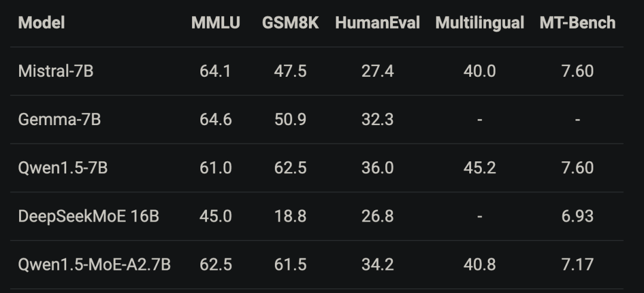This screenshot has height=293, width=644.
Task: Click Mistral-7B's MMLU score 64.1
Action: coord(216,71)
